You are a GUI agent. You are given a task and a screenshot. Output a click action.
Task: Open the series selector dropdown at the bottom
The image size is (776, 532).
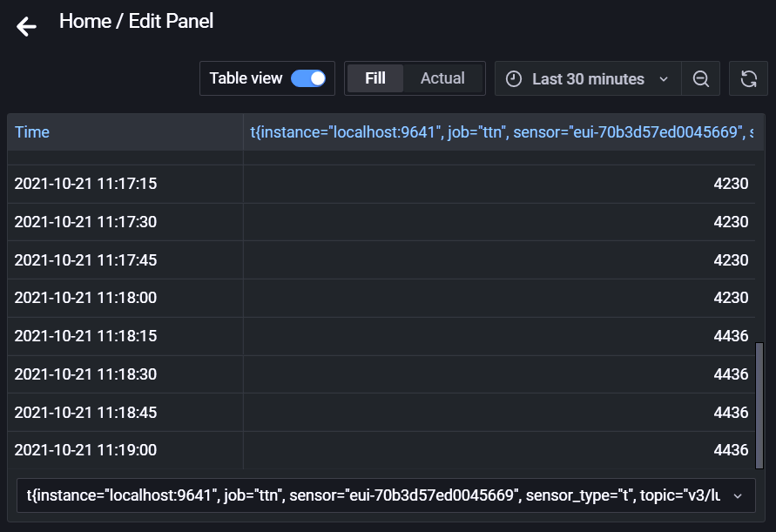coord(385,495)
